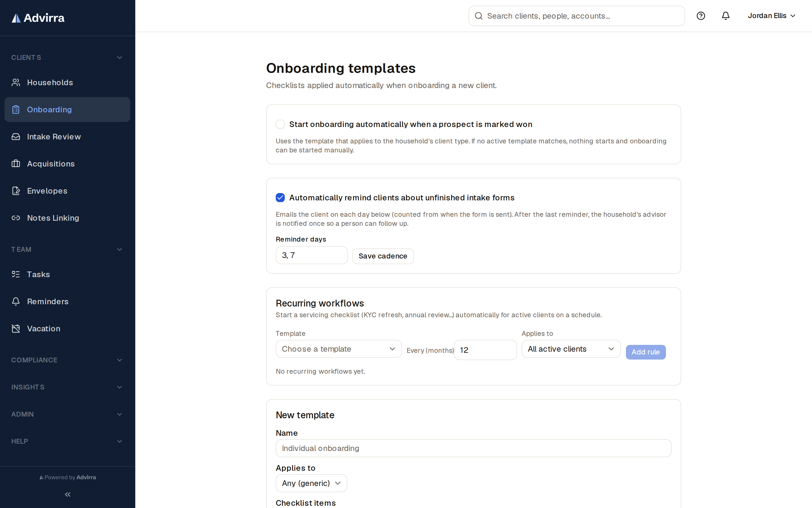Image resolution: width=812 pixels, height=508 pixels.
Task: Open the help question mark icon
Action: coord(701,16)
